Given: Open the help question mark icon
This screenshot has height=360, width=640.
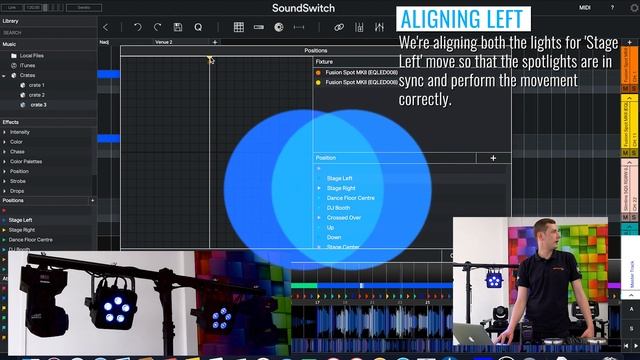Looking at the screenshot, I should pyautogui.click(x=612, y=8).
